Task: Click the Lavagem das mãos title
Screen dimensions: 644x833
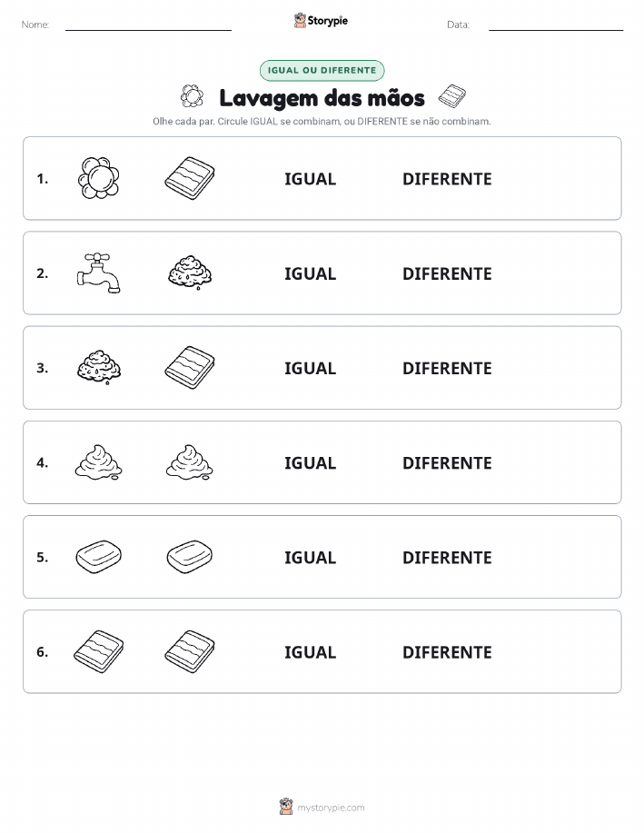Action: (x=322, y=98)
